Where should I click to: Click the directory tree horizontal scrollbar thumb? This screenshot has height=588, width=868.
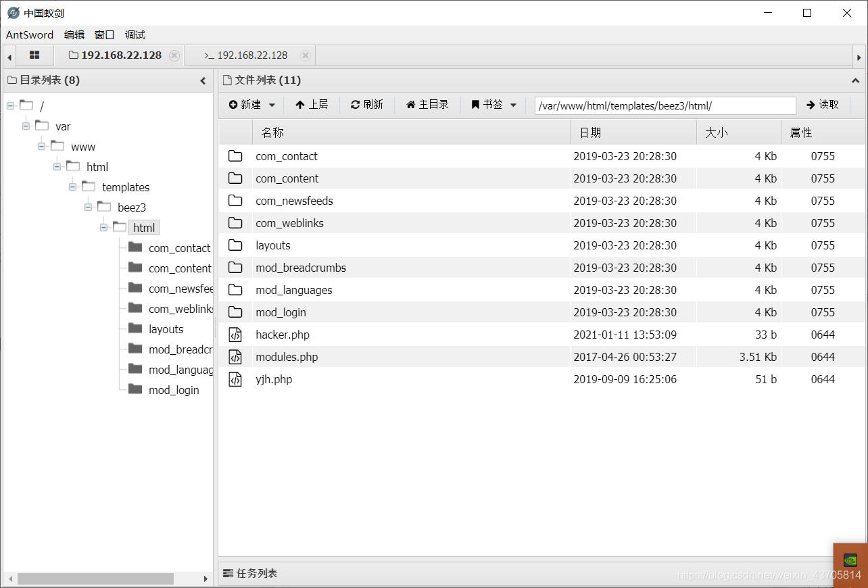coord(95,579)
